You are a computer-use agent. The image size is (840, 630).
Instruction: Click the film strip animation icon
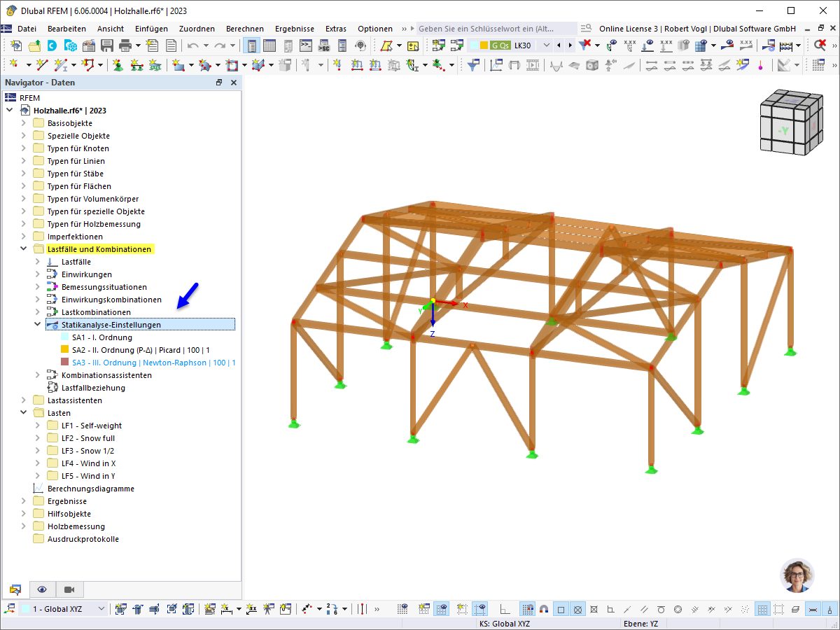[x=533, y=65]
